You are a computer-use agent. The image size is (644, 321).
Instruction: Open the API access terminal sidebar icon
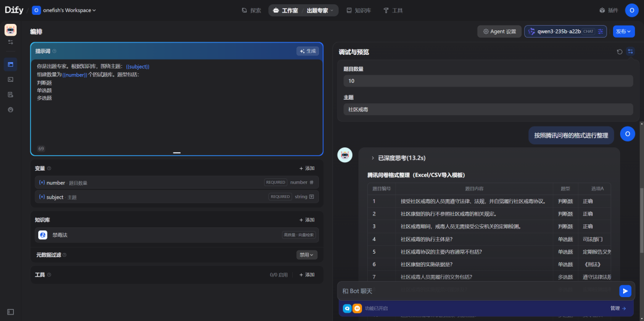pos(10,79)
